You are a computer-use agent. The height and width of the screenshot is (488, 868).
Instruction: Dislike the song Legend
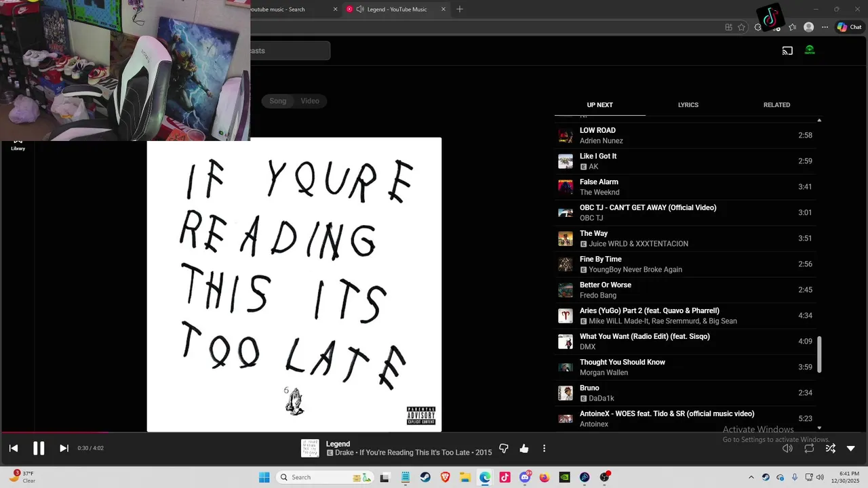(504, 448)
